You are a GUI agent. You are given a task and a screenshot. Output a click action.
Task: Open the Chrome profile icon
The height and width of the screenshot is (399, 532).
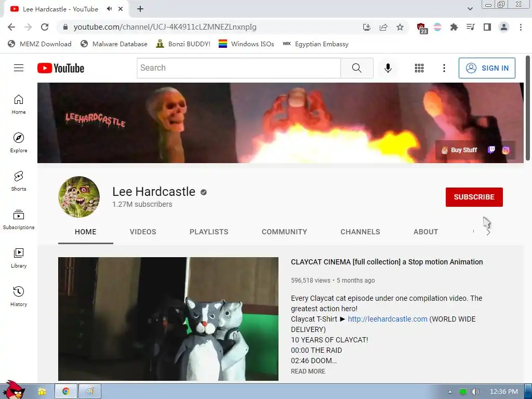tap(504, 27)
